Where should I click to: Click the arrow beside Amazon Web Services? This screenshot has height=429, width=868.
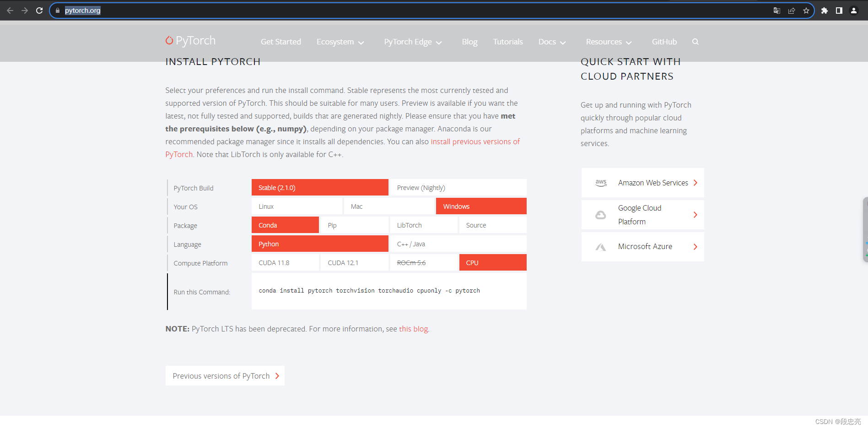(x=695, y=183)
